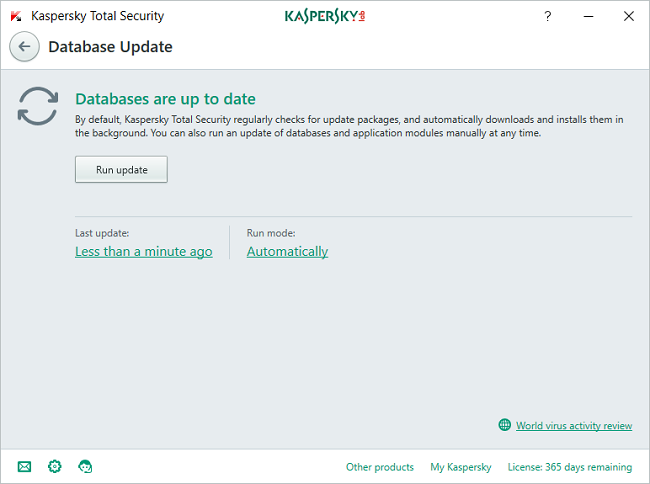The image size is (650, 484).
Task: Open Settings via the gear icon
Action: pos(55,466)
